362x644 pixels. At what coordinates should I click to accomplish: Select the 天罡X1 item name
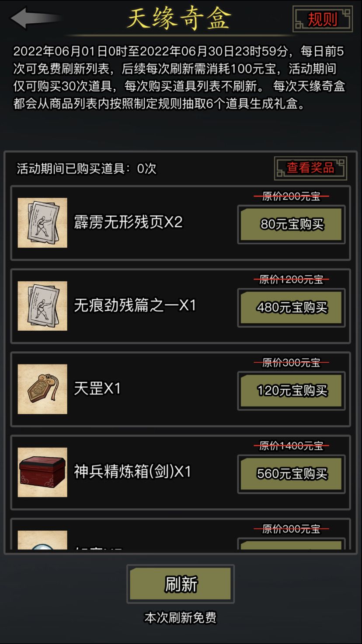click(x=97, y=388)
